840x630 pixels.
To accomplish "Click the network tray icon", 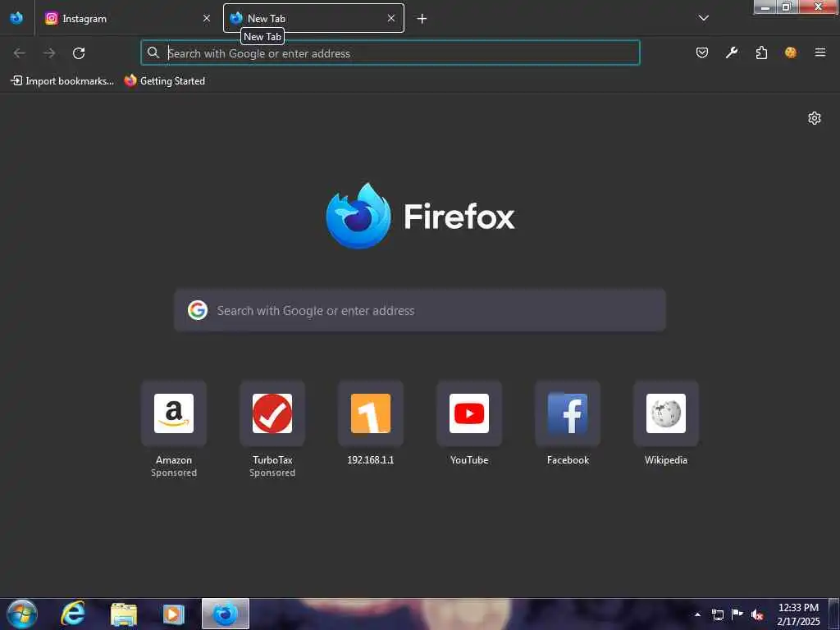I will point(718,614).
